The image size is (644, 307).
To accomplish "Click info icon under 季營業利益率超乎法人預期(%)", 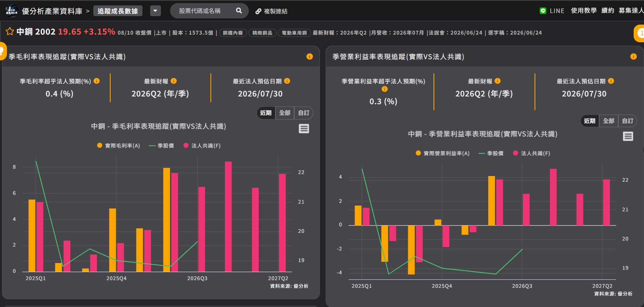I will [384, 89].
